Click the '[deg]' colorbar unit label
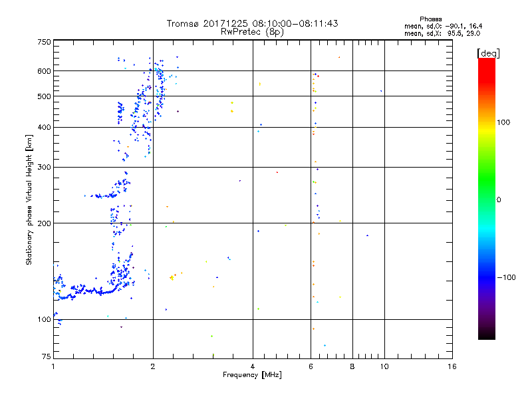 [x=487, y=53]
